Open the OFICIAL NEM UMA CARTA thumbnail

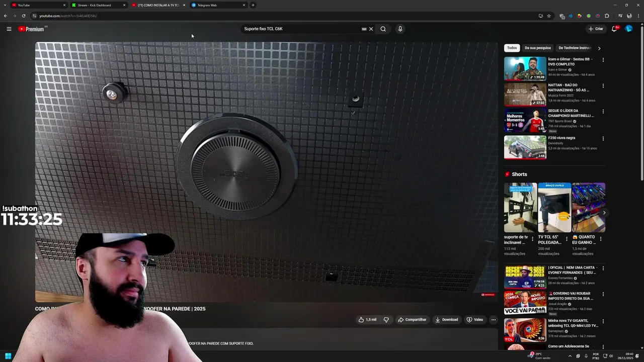[x=525, y=277]
